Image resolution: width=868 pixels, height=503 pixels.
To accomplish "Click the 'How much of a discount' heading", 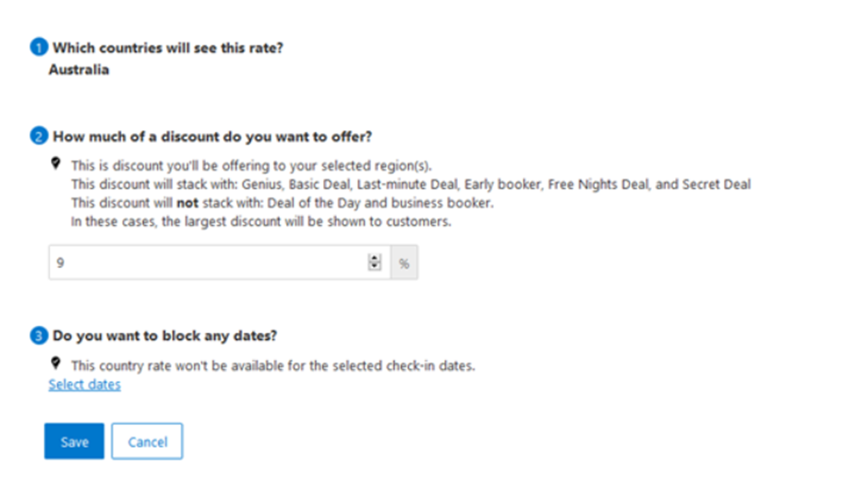I will point(211,137).
